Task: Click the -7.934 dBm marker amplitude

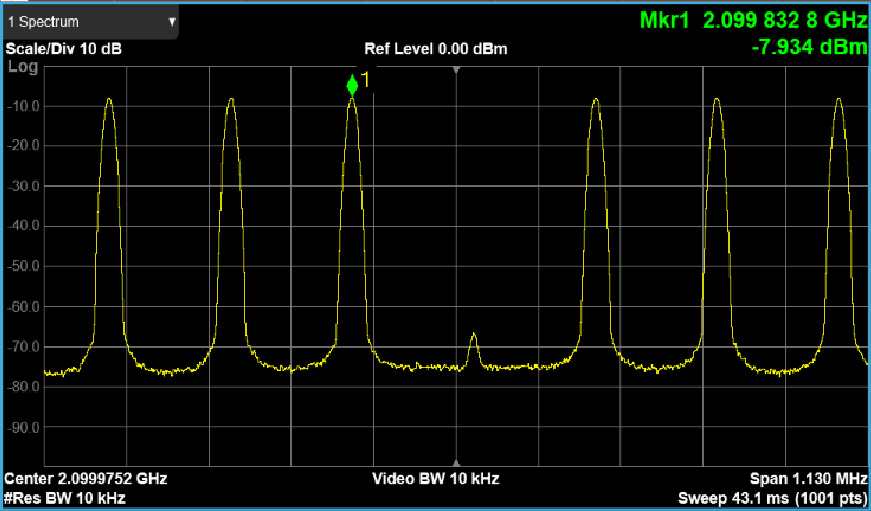Action: pyautogui.click(x=809, y=48)
